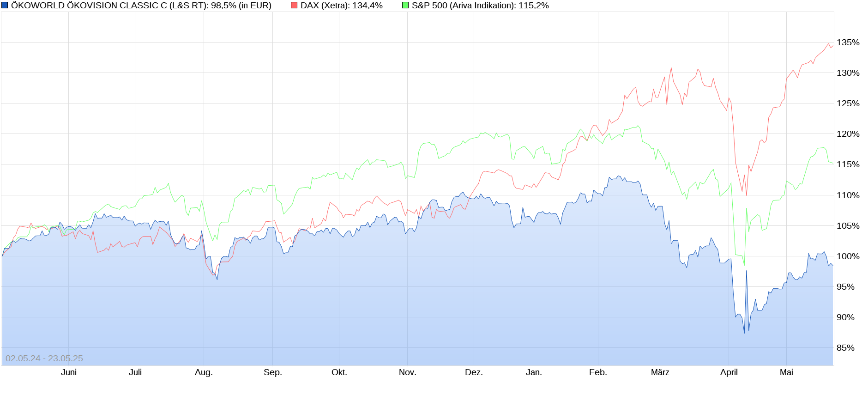Click the Aug. label on the time axis
The height and width of the screenshot is (395, 868).
point(204,372)
